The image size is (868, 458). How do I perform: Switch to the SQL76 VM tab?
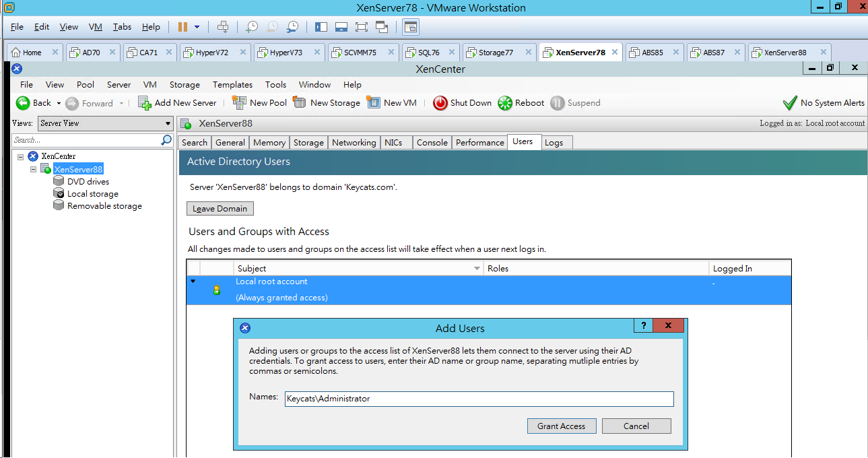coord(429,53)
